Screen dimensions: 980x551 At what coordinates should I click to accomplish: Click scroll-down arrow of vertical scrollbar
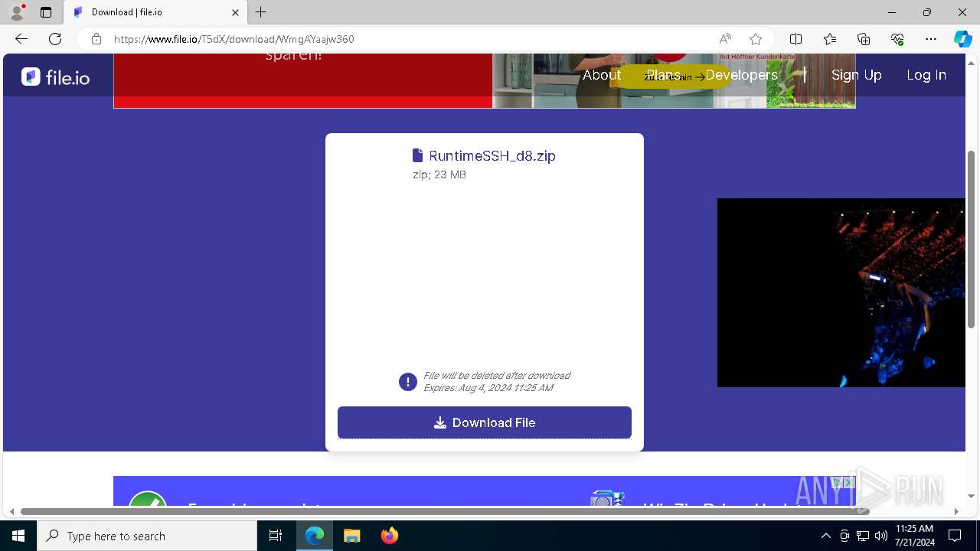click(x=971, y=496)
